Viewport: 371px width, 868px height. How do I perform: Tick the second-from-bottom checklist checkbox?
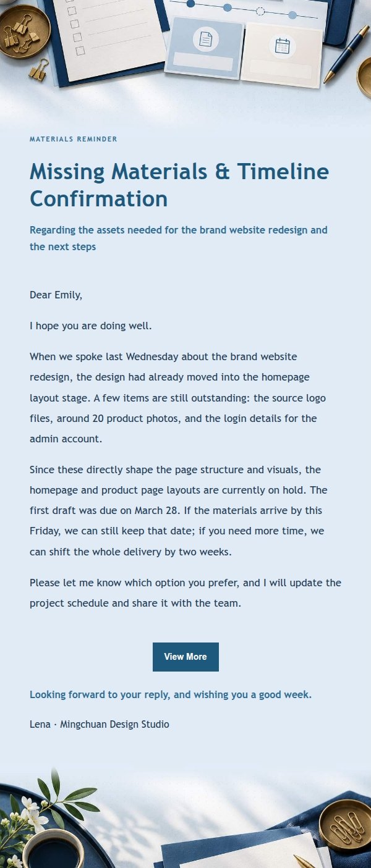pyautogui.click(x=77, y=38)
